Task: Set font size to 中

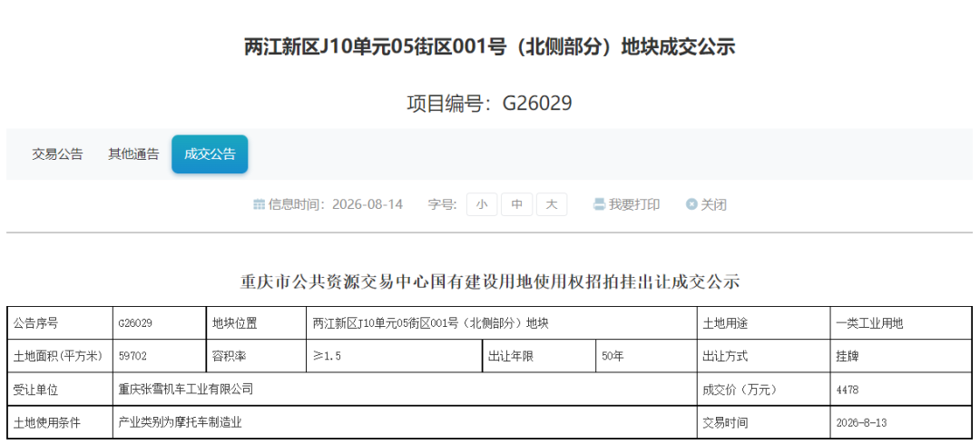Action: [517, 204]
